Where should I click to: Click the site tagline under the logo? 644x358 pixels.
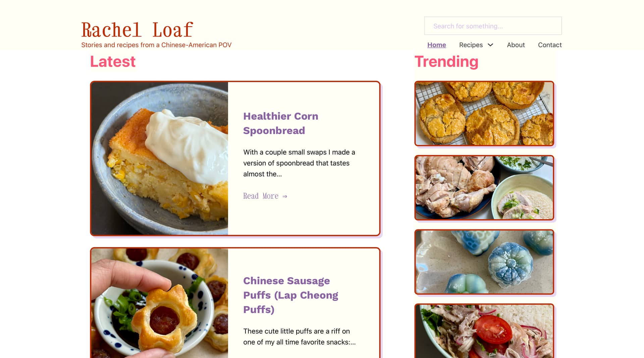(x=156, y=45)
